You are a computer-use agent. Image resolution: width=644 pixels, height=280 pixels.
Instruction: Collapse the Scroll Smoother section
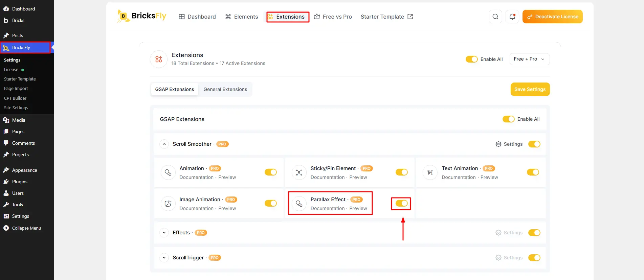(164, 144)
